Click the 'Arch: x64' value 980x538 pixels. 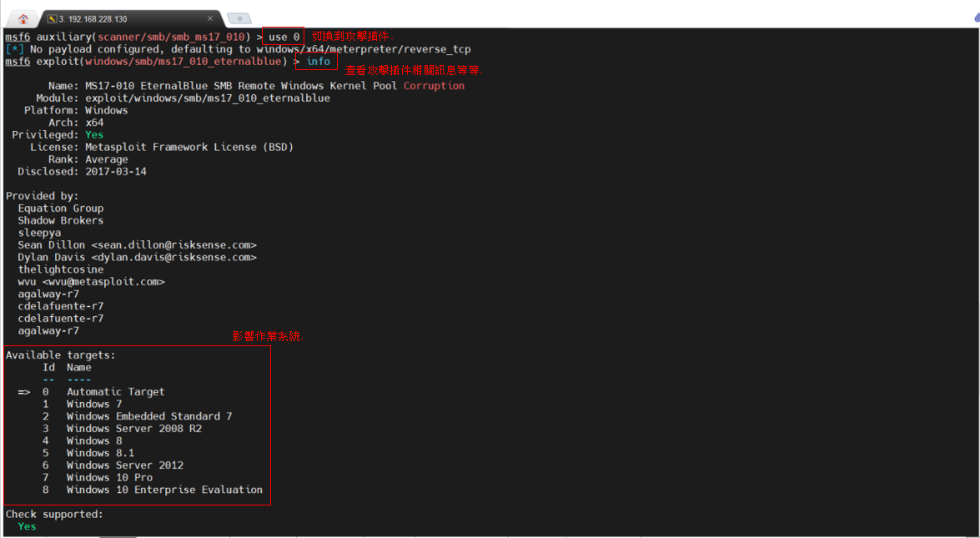pos(94,123)
